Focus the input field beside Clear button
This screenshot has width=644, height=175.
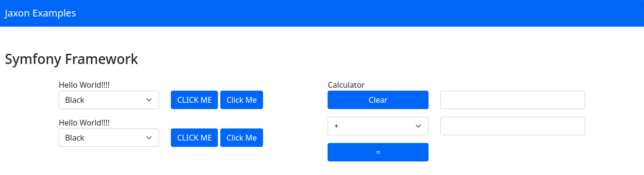tap(512, 100)
